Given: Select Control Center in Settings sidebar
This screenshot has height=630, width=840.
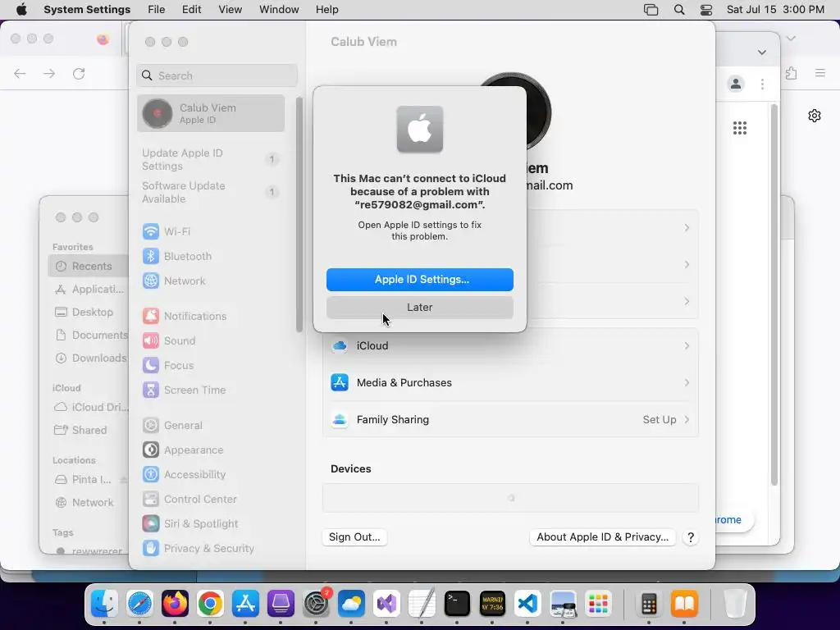Looking at the screenshot, I should coord(211,500).
